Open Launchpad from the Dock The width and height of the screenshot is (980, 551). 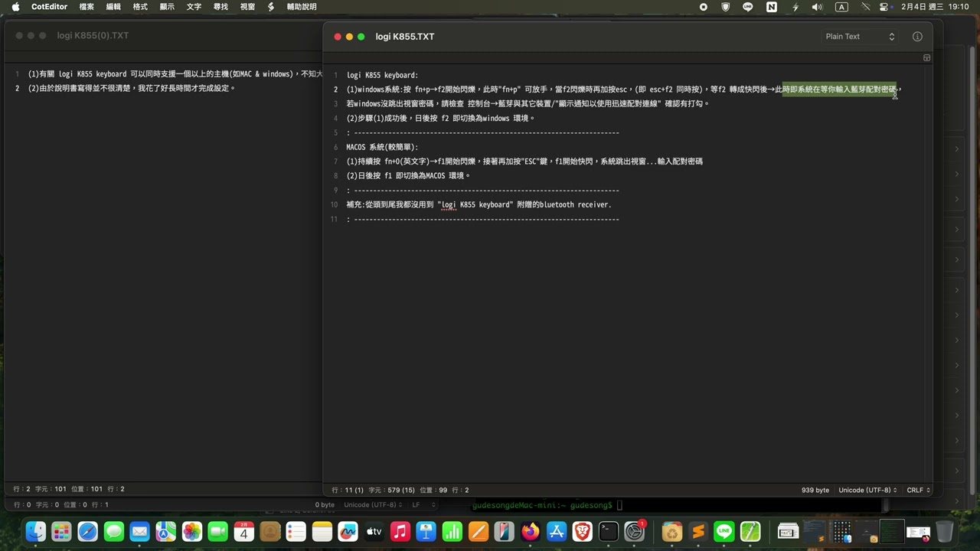pyautogui.click(x=61, y=531)
